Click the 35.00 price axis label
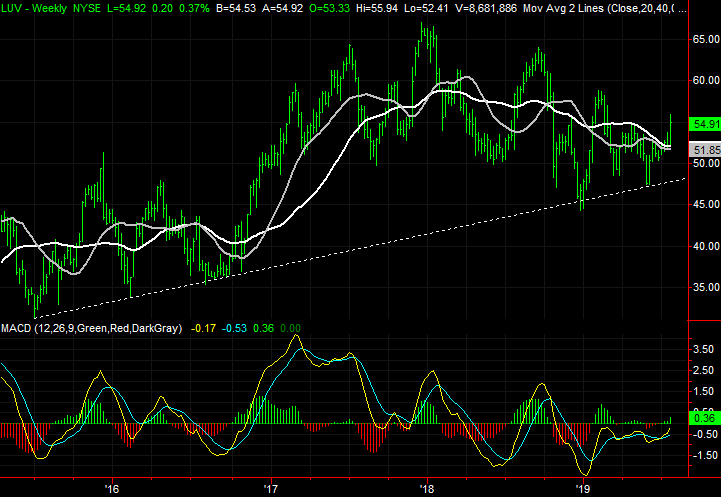This screenshot has height=497, width=721. [704, 287]
